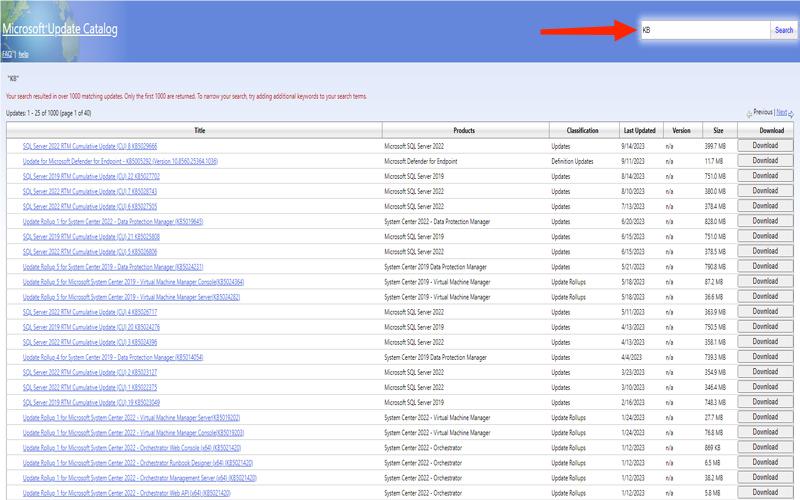Go to the Next results page
This screenshot has width=800, height=500.
coord(781,112)
